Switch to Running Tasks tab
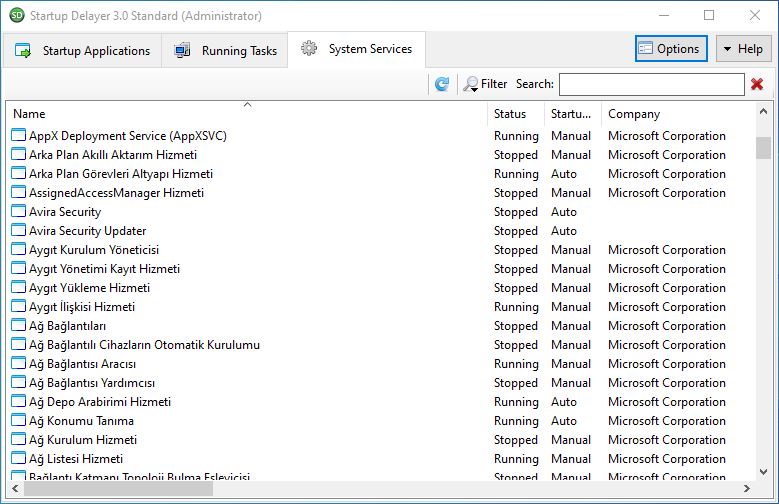 click(225, 50)
